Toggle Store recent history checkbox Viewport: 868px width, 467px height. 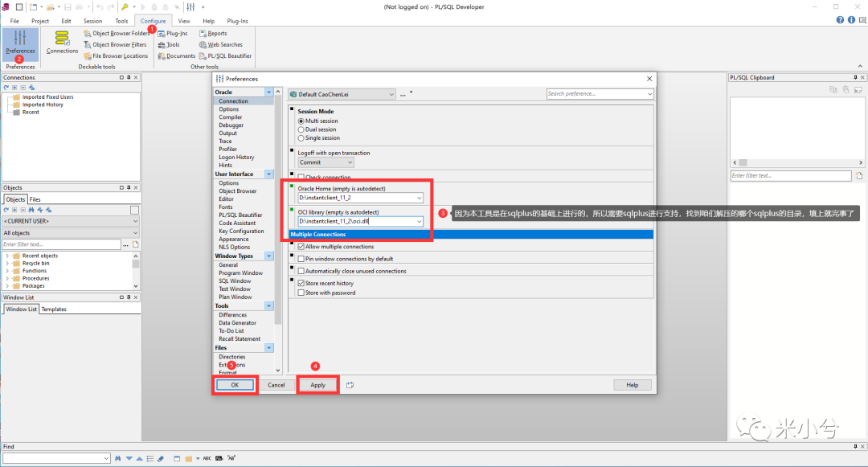[x=301, y=283]
